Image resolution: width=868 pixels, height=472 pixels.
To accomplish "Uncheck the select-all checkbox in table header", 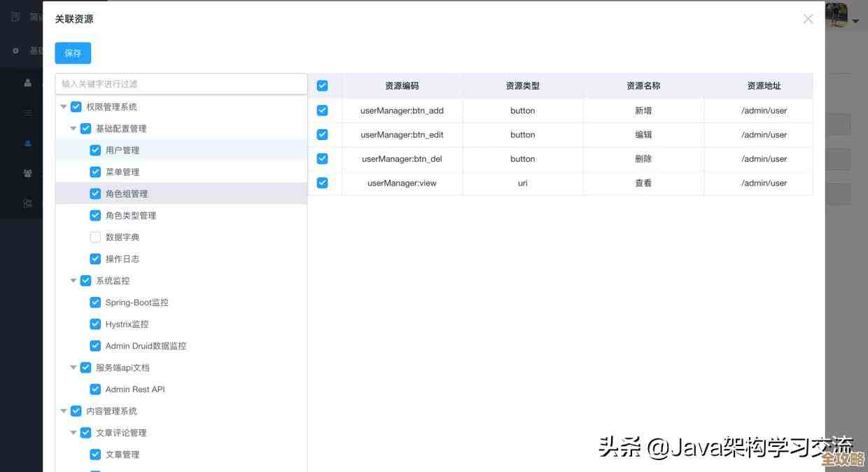I will tap(322, 85).
